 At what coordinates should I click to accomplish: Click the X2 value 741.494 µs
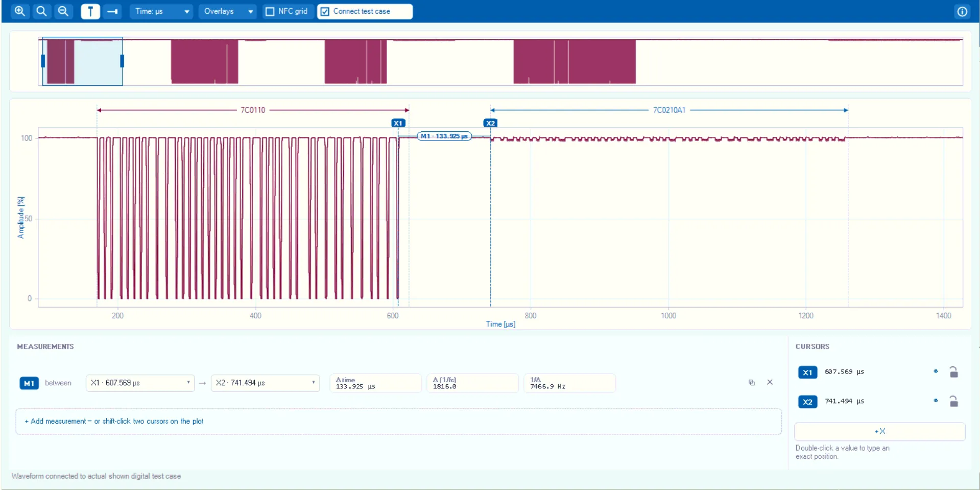coord(844,401)
